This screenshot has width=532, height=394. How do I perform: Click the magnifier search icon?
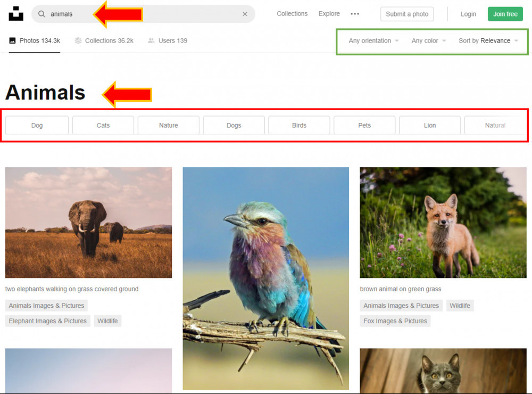point(41,14)
